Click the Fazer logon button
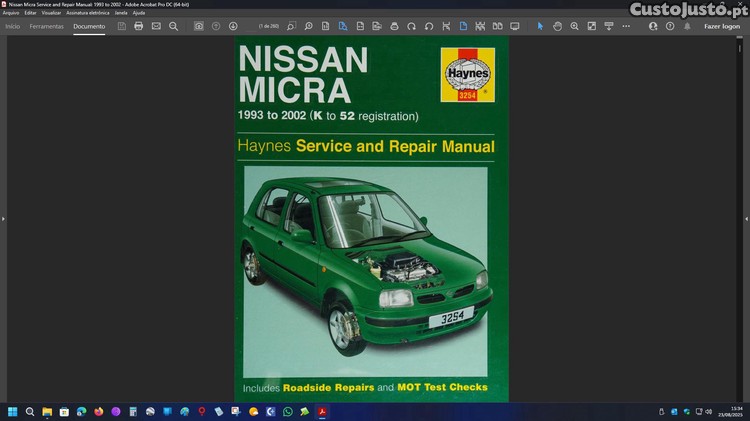Viewport: 750px width, 421px height. [x=722, y=26]
